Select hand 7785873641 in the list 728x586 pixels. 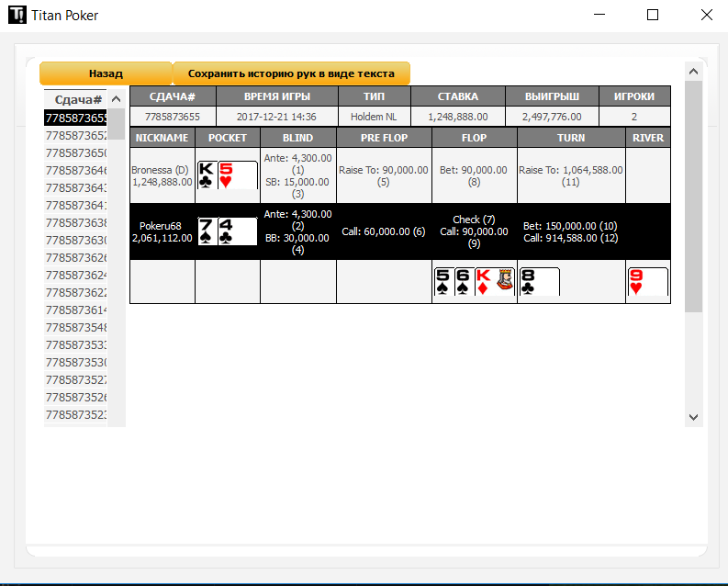click(x=75, y=205)
